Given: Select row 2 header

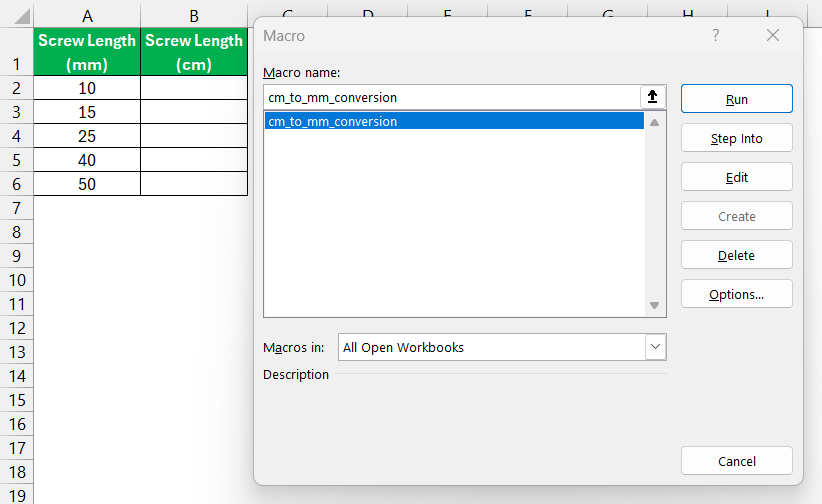Looking at the screenshot, I should [x=17, y=88].
